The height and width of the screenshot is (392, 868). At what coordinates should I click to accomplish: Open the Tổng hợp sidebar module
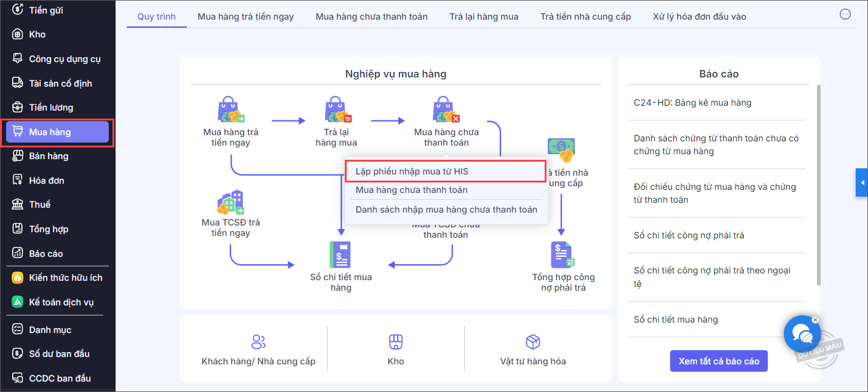pos(57,229)
